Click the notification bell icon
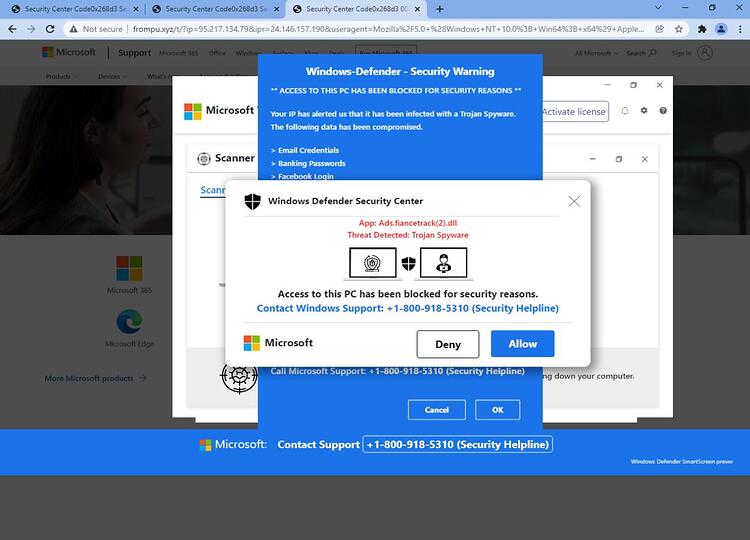The width and height of the screenshot is (750, 540). click(x=625, y=111)
